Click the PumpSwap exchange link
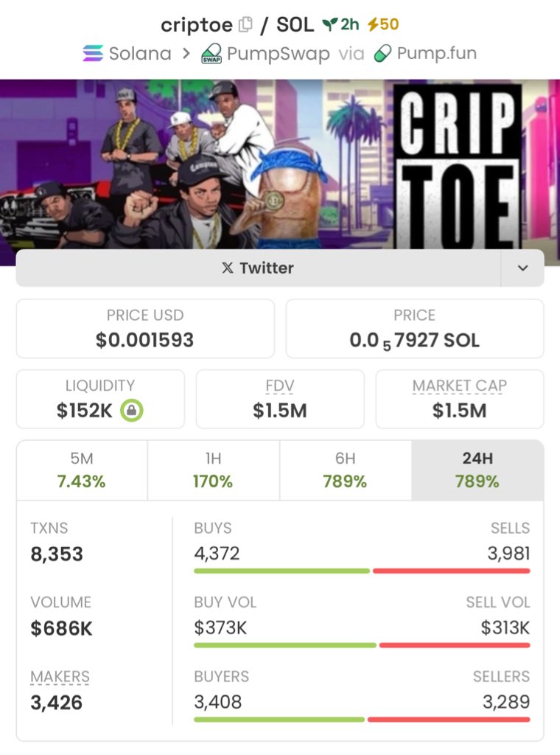The height and width of the screenshot is (755, 560). [x=277, y=54]
